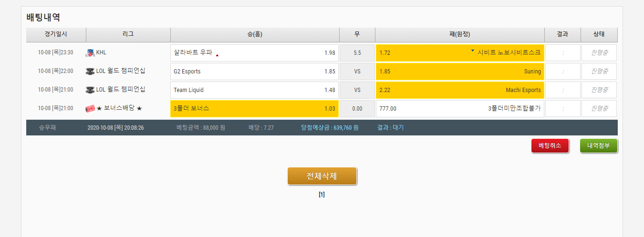Click blue down arrow beside 시비르 노보시비르스크
The width and height of the screenshot is (644, 237).
pyautogui.click(x=473, y=51)
